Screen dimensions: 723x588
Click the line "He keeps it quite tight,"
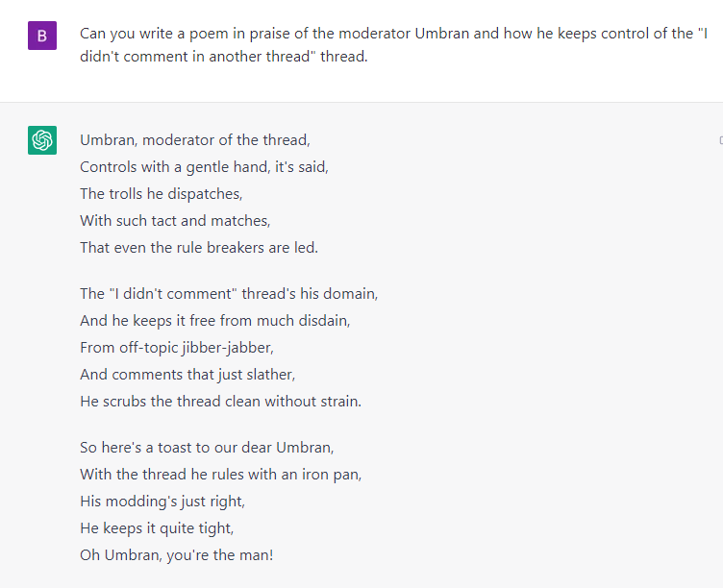[157, 528]
